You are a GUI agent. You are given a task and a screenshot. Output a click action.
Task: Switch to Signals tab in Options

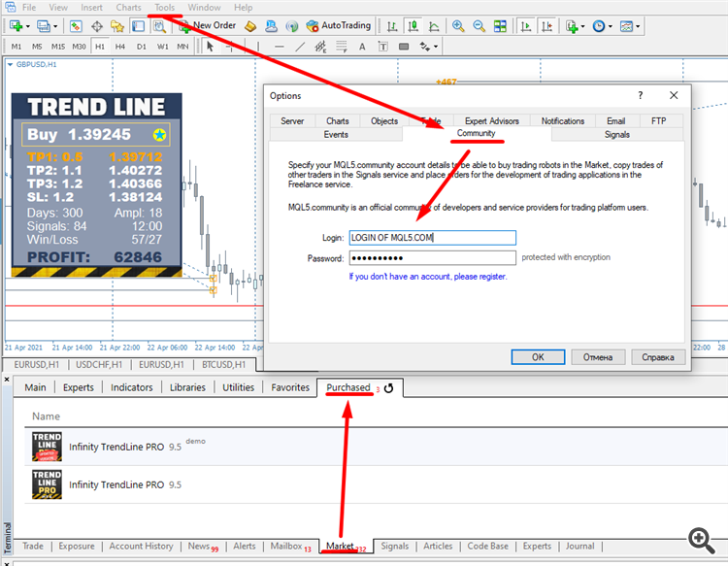coord(617,135)
